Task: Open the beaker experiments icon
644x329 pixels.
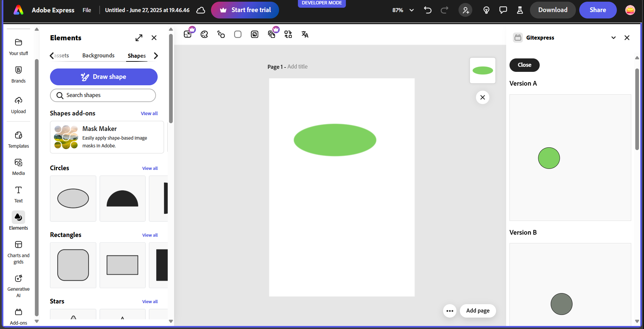Action: coord(520,10)
